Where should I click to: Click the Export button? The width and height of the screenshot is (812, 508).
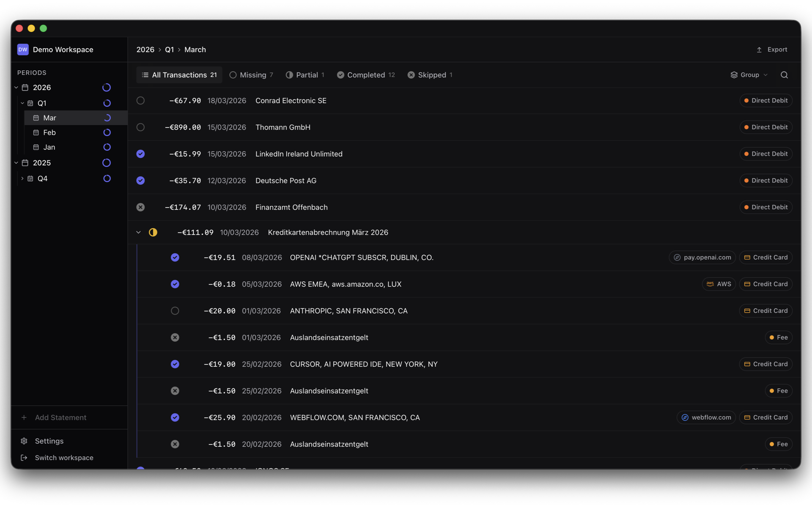coord(772,50)
